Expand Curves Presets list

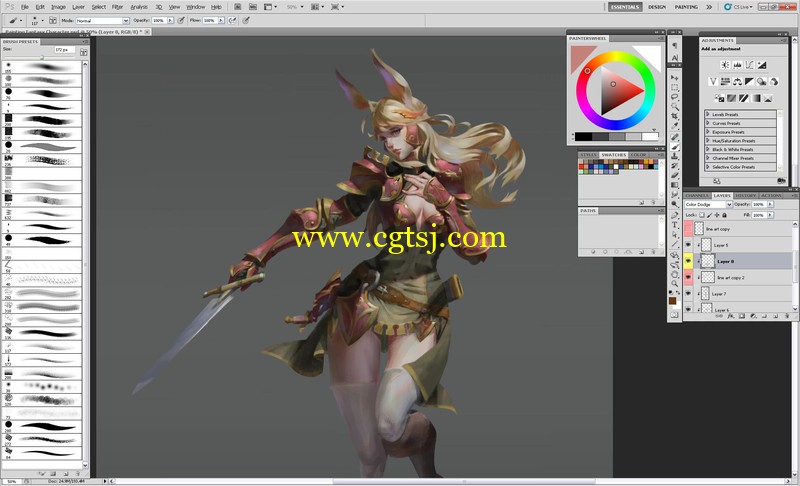(708, 123)
